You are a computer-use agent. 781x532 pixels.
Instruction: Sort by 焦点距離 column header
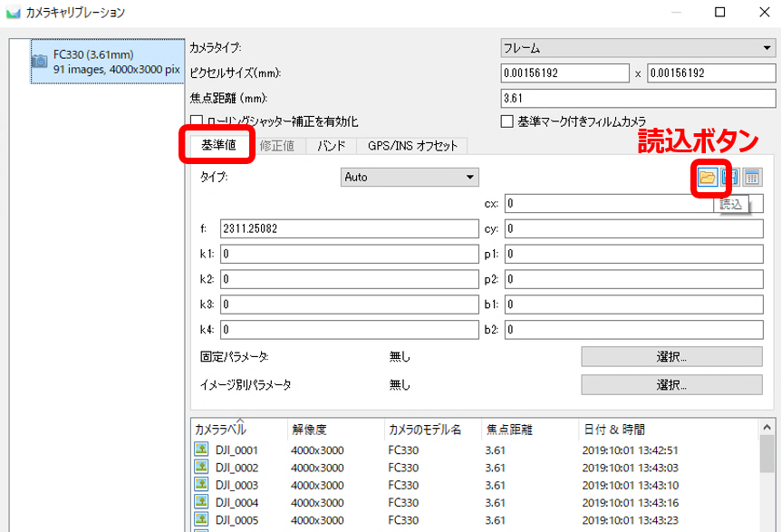pos(529,430)
